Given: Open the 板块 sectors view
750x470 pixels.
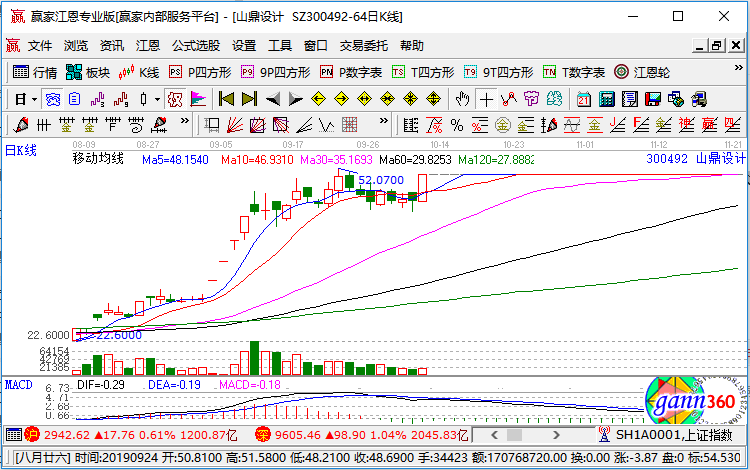Looking at the screenshot, I should coord(88,72).
